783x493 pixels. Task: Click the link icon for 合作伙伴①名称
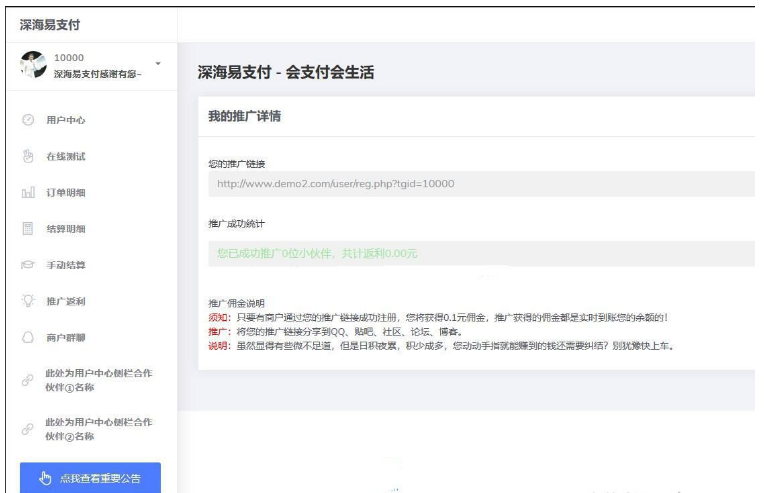point(29,380)
